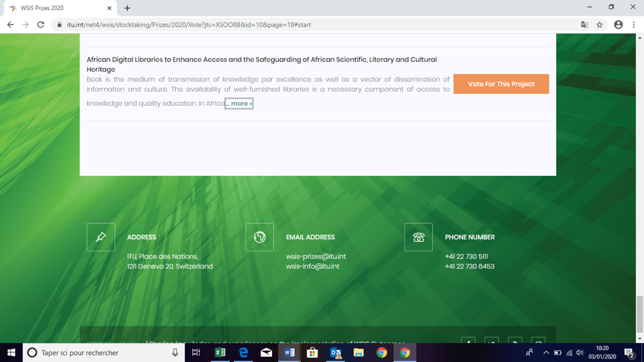Expand description with the more » link
Viewport: 644px width, 362px height.
pyautogui.click(x=239, y=104)
